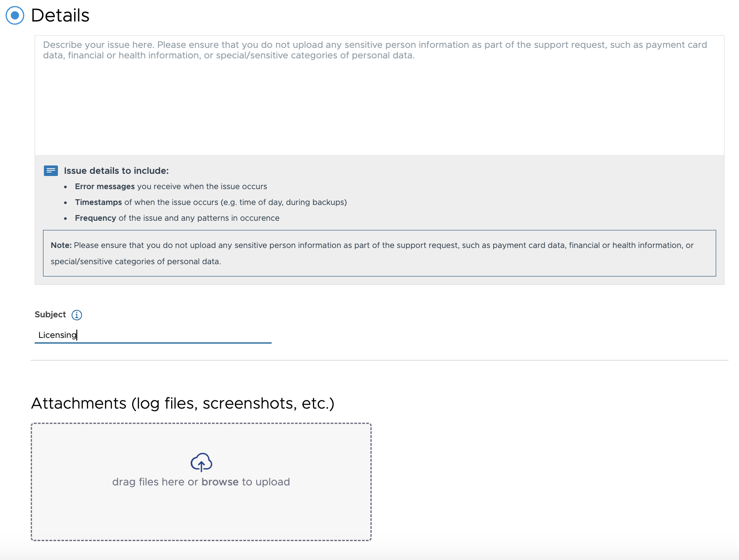Open the browse link to upload files
Viewport: 739px width, 560px height.
click(220, 482)
